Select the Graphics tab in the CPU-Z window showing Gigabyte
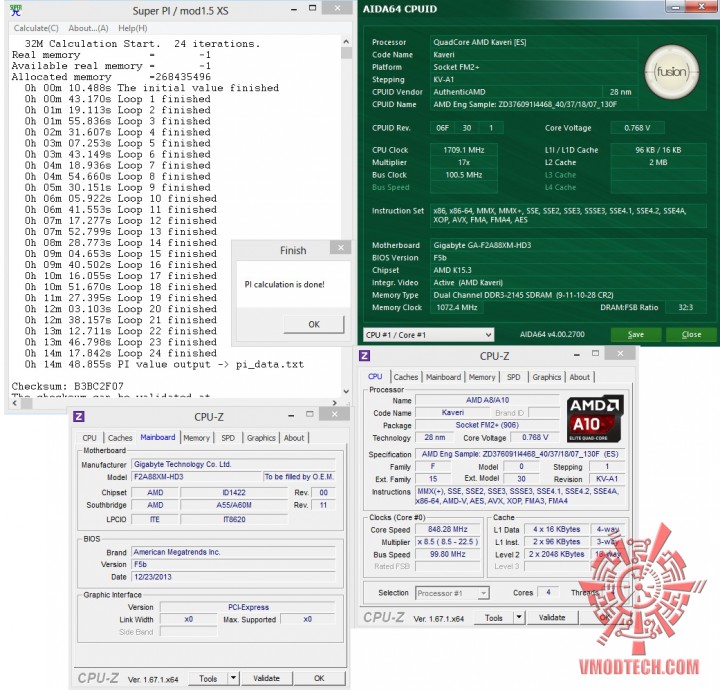 (261, 438)
